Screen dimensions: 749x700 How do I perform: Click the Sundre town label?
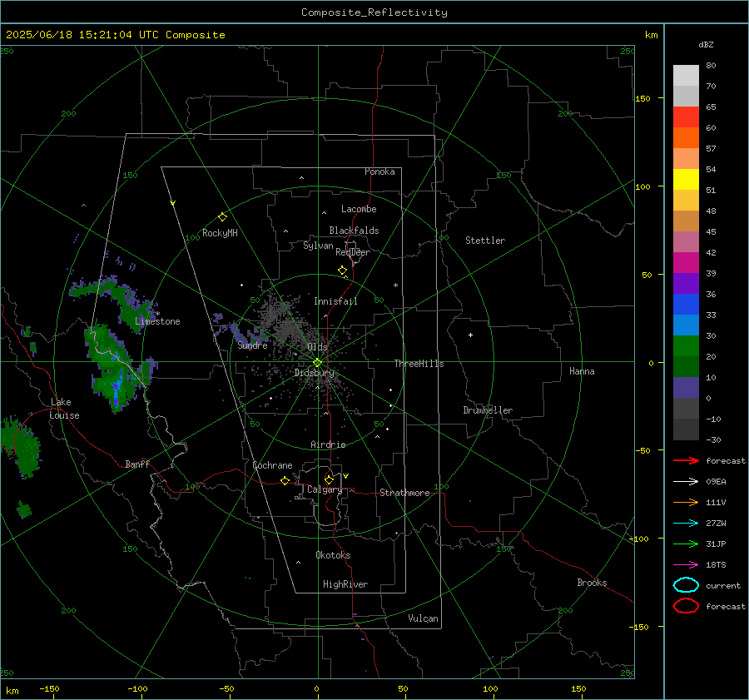[252, 345]
